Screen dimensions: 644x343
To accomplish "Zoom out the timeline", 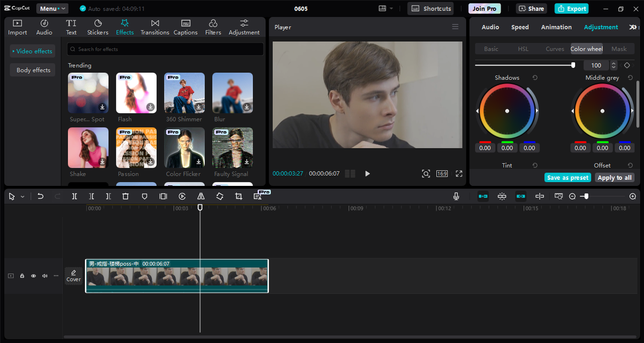I will (x=572, y=196).
